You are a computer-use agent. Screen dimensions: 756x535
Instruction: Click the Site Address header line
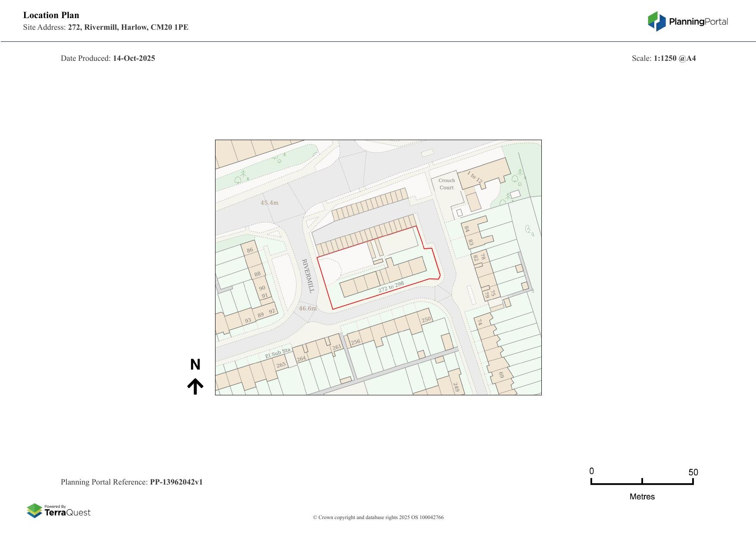[106, 27]
